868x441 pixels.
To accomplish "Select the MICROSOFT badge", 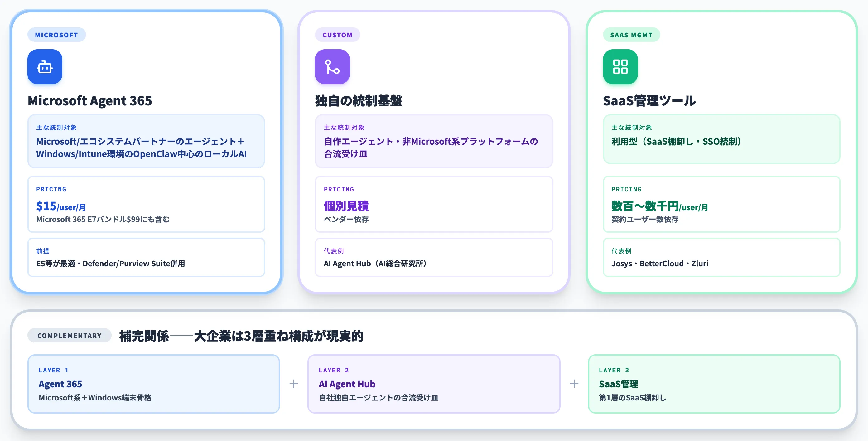I will click(x=57, y=35).
